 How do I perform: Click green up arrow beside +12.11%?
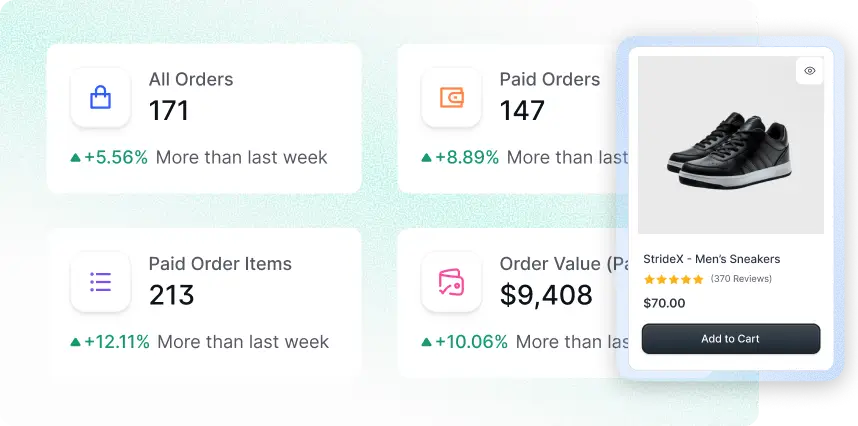(76, 342)
